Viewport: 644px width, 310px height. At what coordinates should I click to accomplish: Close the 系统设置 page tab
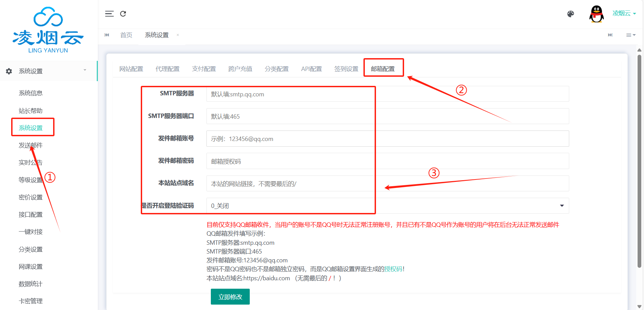tap(178, 35)
